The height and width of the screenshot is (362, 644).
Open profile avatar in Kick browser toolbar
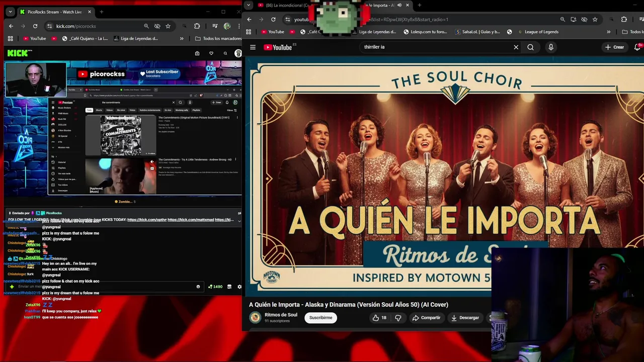227,26
